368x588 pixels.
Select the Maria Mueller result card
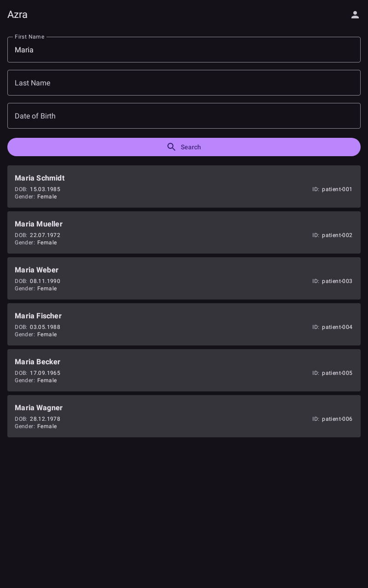coord(184,232)
